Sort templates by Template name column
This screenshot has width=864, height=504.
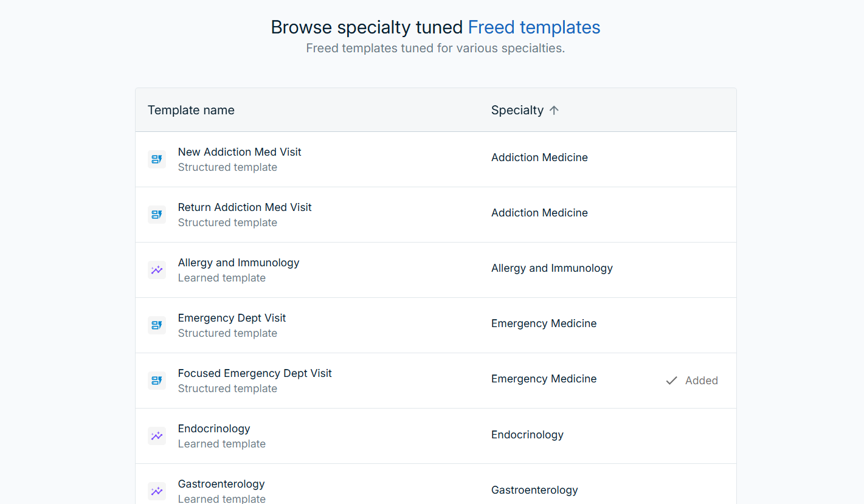click(x=191, y=110)
